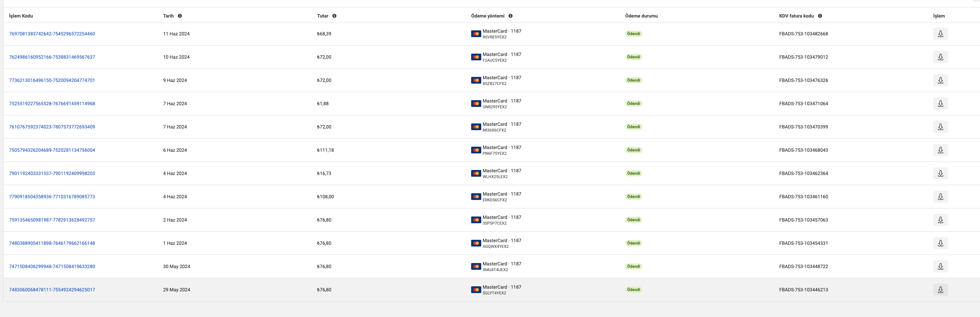The image size is (980, 317).
Task: Show info tooltip next to Tarih header
Action: coord(180,16)
